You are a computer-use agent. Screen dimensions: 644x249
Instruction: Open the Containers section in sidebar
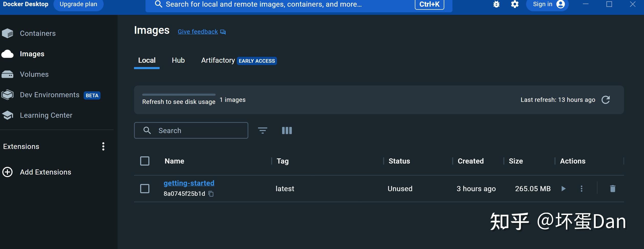(38, 33)
